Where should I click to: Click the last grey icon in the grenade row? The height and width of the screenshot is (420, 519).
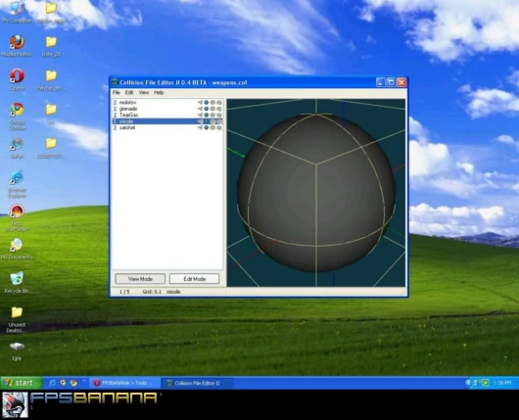tap(218, 109)
